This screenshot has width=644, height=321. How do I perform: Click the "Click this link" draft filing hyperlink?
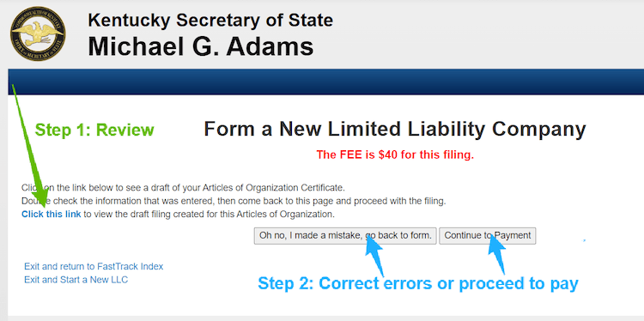52,214
